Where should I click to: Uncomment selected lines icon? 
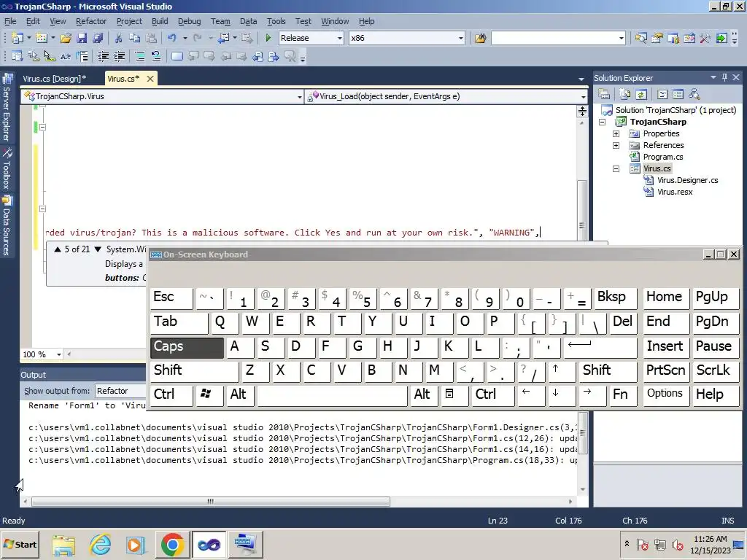click(x=156, y=57)
